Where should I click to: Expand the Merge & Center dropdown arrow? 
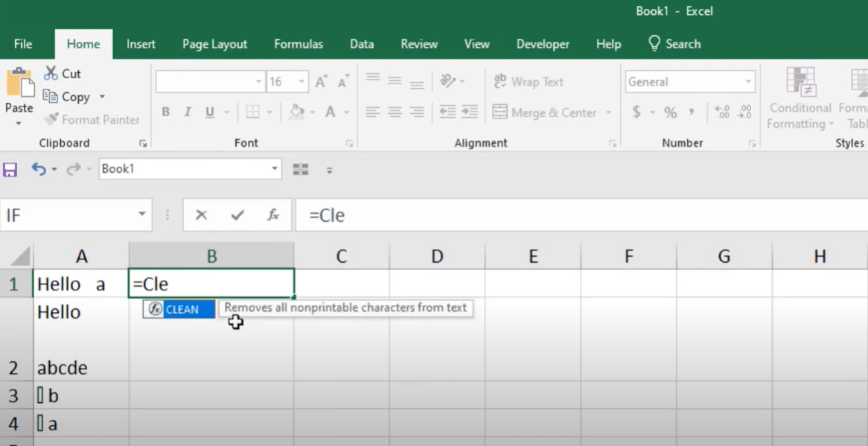608,113
